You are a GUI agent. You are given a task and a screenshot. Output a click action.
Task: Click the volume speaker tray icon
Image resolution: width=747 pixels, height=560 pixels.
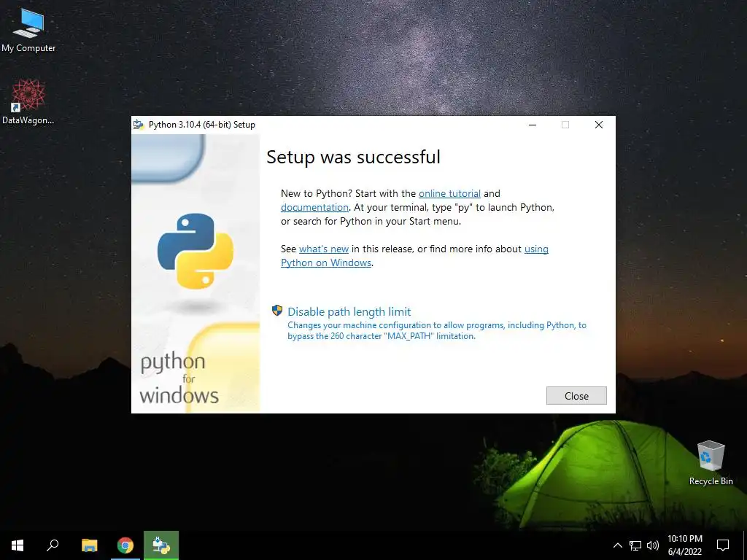pyautogui.click(x=653, y=545)
